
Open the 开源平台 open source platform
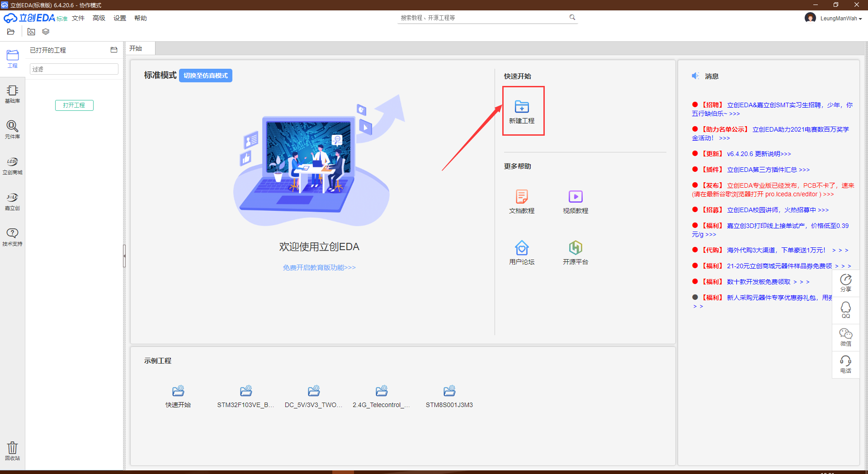click(x=576, y=253)
